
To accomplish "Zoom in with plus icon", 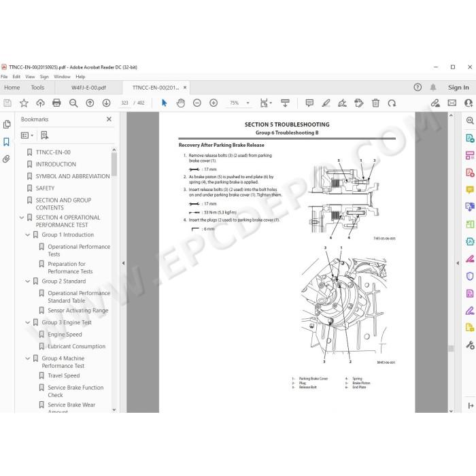I will 214,103.
